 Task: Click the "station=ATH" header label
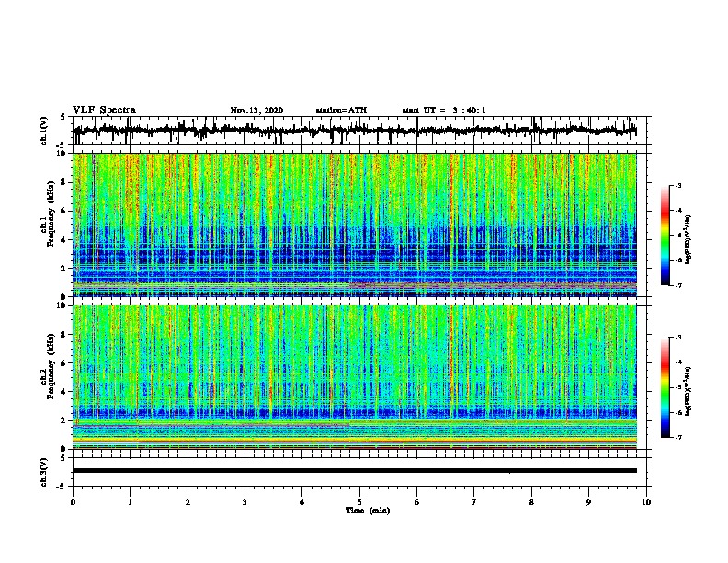point(341,110)
